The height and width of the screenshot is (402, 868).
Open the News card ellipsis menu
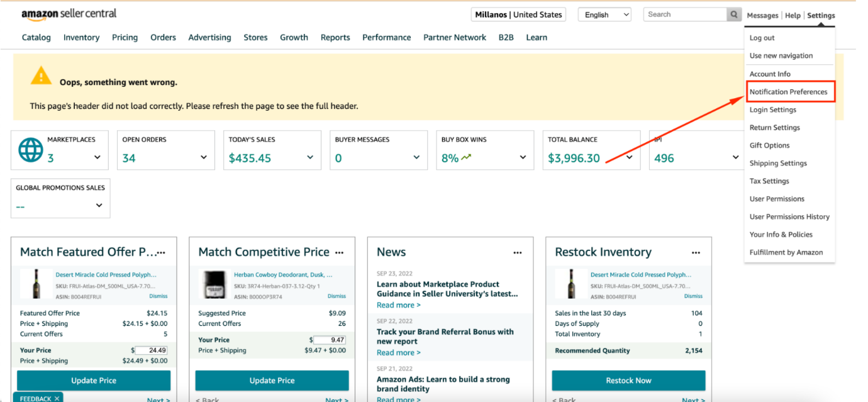coord(518,252)
